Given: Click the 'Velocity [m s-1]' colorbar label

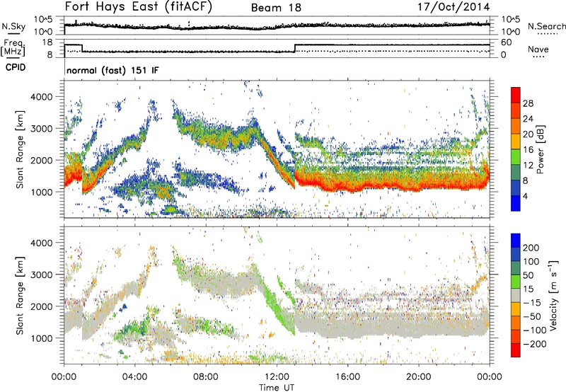Looking at the screenshot, I should 553,295.
